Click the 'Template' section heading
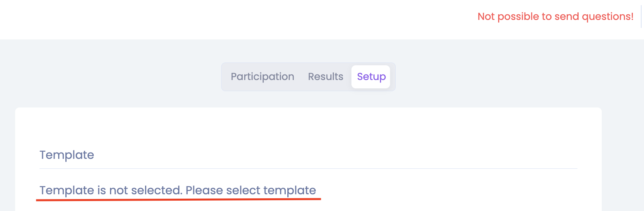The image size is (644, 211). [x=67, y=155]
